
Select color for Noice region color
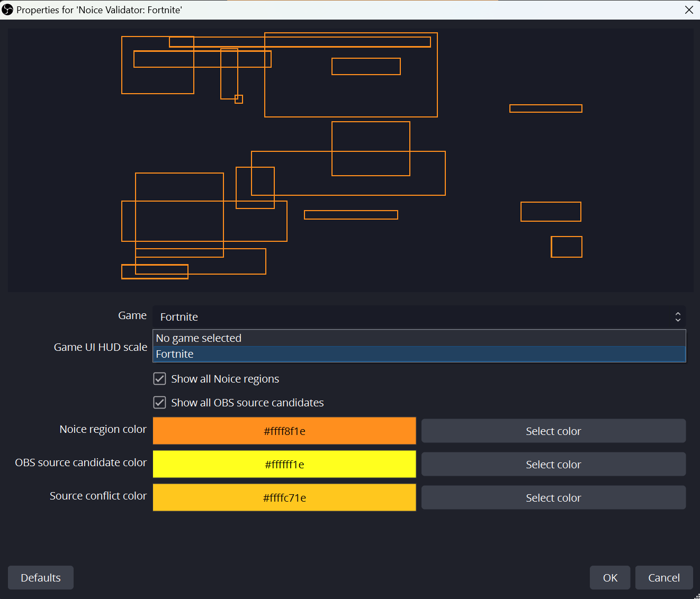[553, 431]
